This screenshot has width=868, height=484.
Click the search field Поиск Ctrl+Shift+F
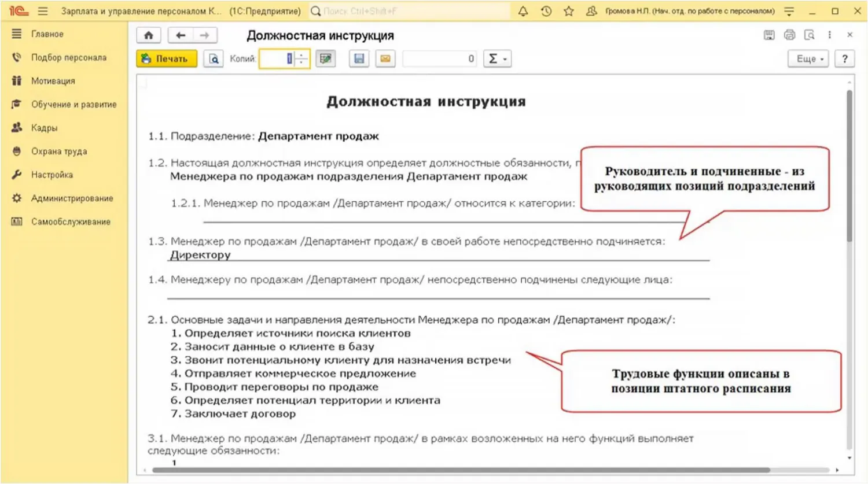(x=410, y=11)
